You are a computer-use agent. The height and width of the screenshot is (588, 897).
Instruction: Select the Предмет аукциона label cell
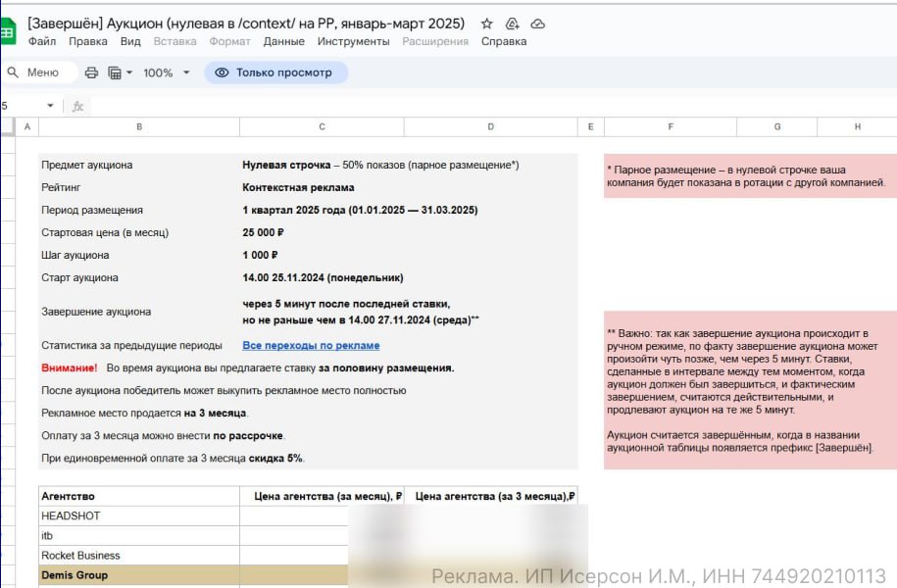139,165
